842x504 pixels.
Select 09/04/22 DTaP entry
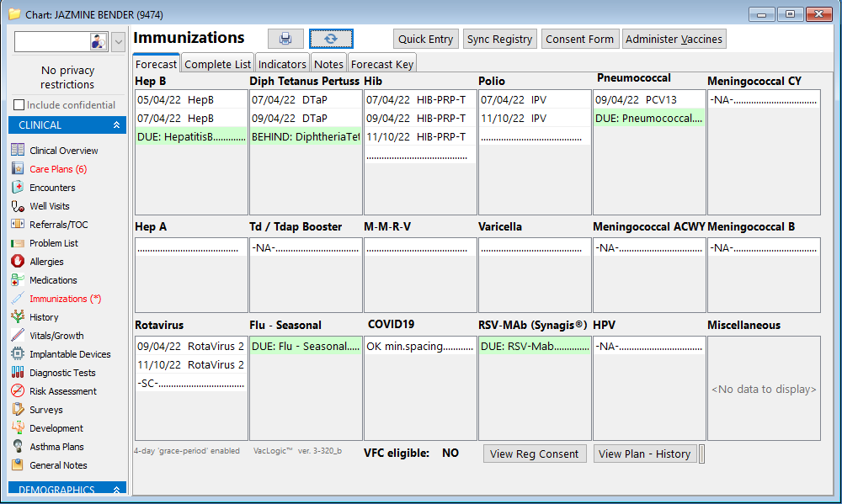pyautogui.click(x=306, y=118)
